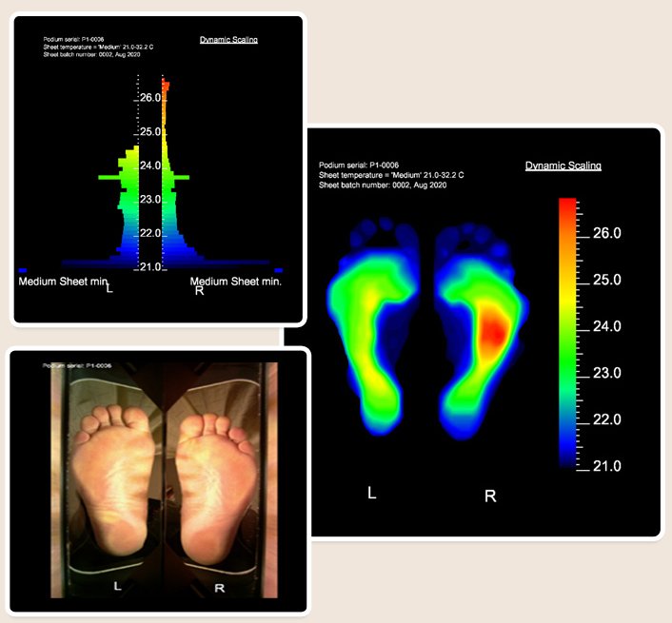Click the red peak atop the right histogram
This screenshot has height=623, width=672.
pos(166,87)
